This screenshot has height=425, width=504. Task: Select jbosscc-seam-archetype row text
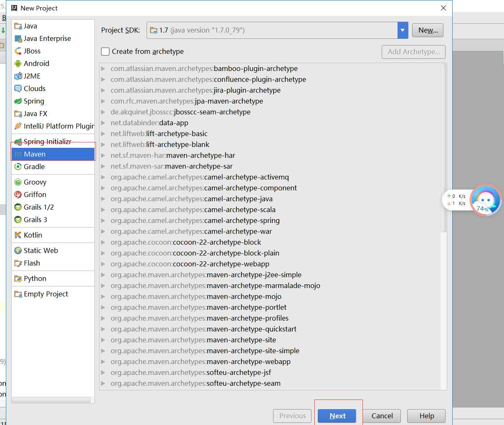(x=180, y=112)
